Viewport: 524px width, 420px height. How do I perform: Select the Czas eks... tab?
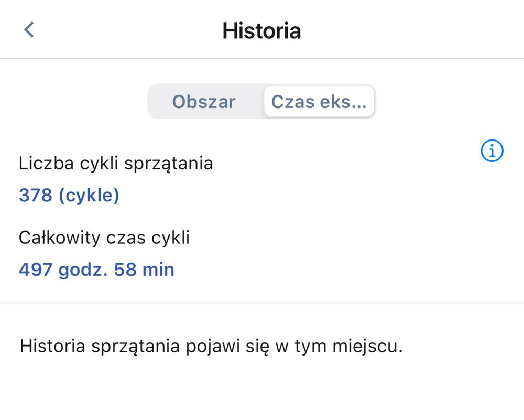click(x=319, y=102)
